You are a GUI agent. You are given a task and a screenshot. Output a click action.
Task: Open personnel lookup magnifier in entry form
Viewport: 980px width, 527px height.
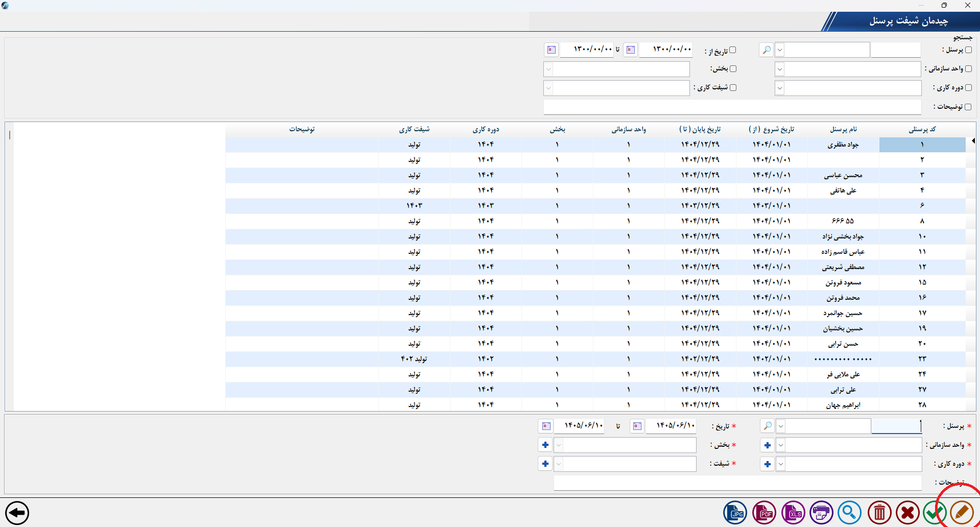[768, 426]
